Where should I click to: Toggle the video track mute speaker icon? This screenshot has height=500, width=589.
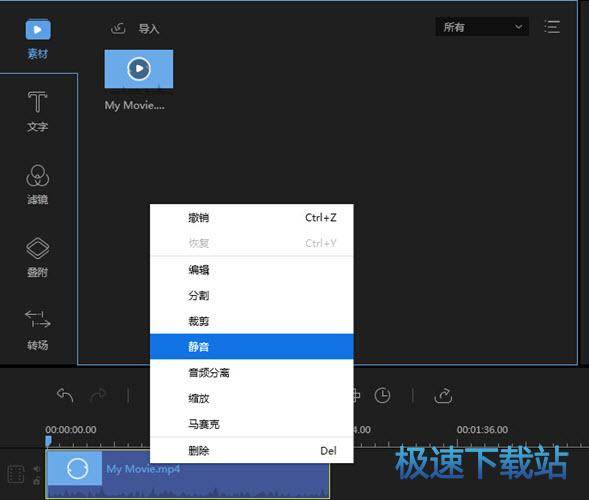pos(36,469)
